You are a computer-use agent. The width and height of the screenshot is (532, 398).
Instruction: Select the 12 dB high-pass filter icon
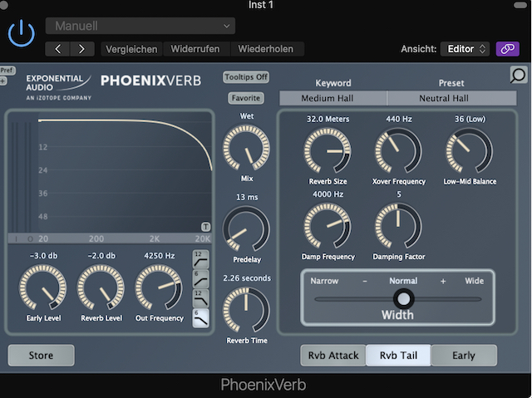click(201, 260)
